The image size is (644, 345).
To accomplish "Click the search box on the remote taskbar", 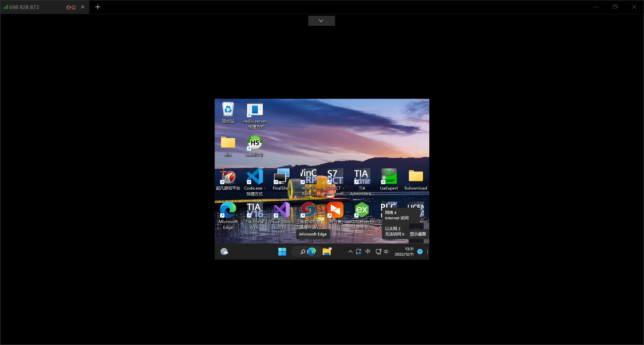I will click(303, 252).
